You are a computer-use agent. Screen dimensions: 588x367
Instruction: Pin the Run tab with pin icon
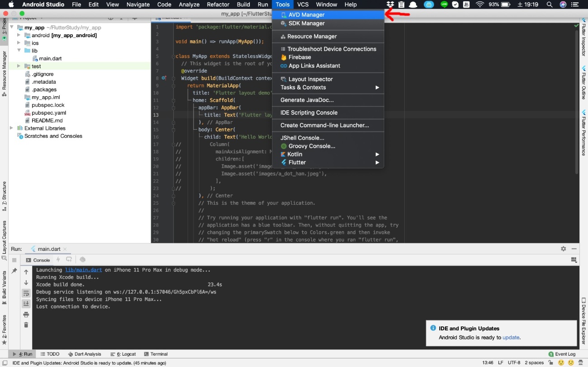tap(14, 271)
